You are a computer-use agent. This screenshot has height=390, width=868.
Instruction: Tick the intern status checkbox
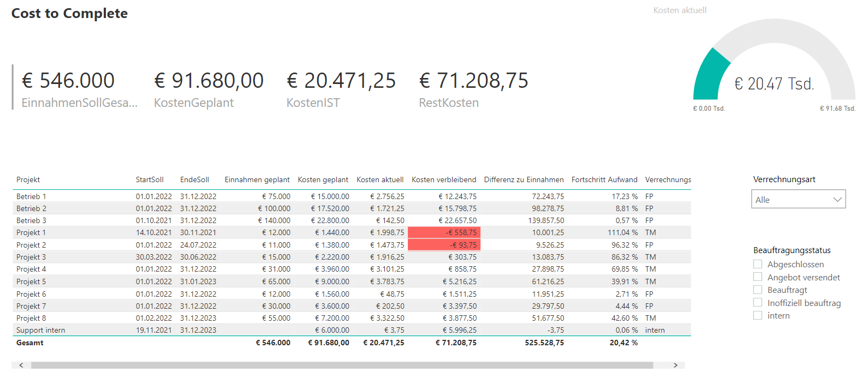tap(758, 315)
